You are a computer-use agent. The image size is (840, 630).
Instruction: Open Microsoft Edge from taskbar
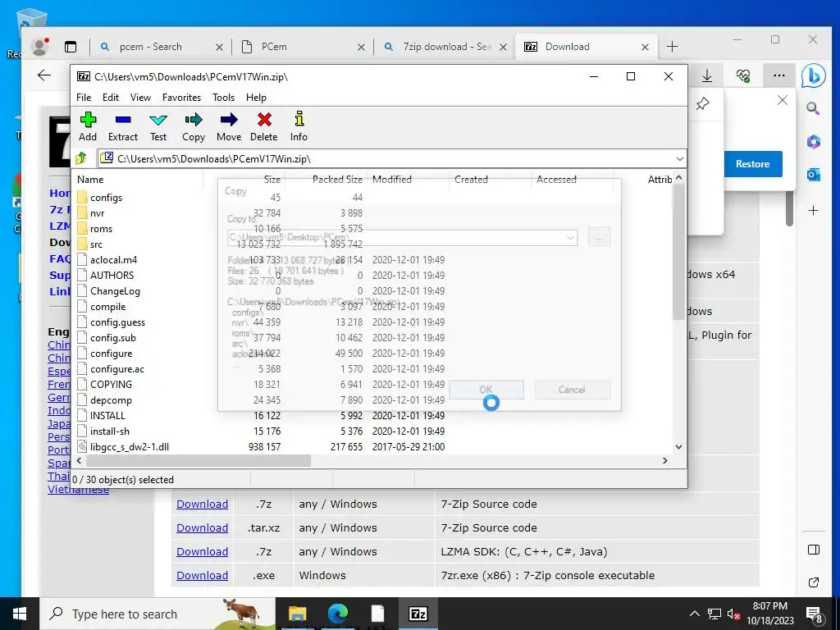pyautogui.click(x=337, y=614)
